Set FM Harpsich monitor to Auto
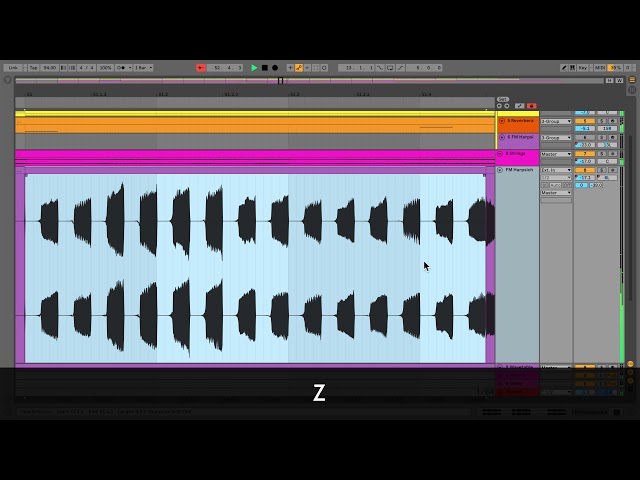The height and width of the screenshot is (480, 640). click(x=556, y=185)
